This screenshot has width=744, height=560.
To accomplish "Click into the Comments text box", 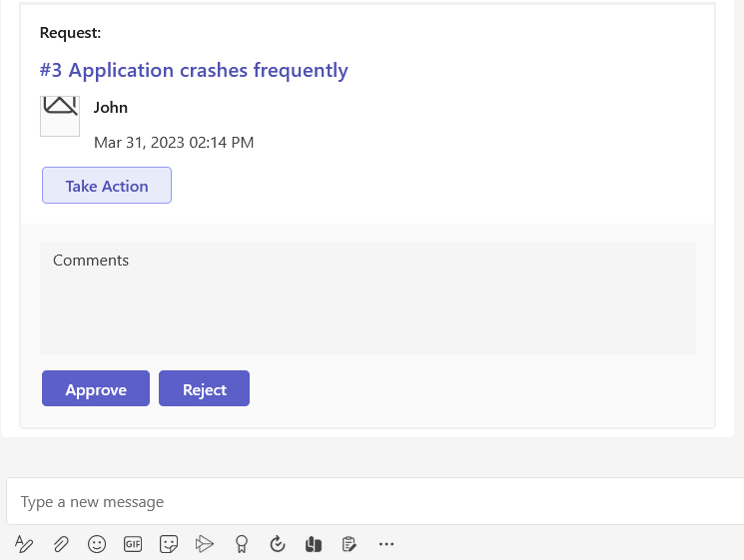I will [368, 297].
